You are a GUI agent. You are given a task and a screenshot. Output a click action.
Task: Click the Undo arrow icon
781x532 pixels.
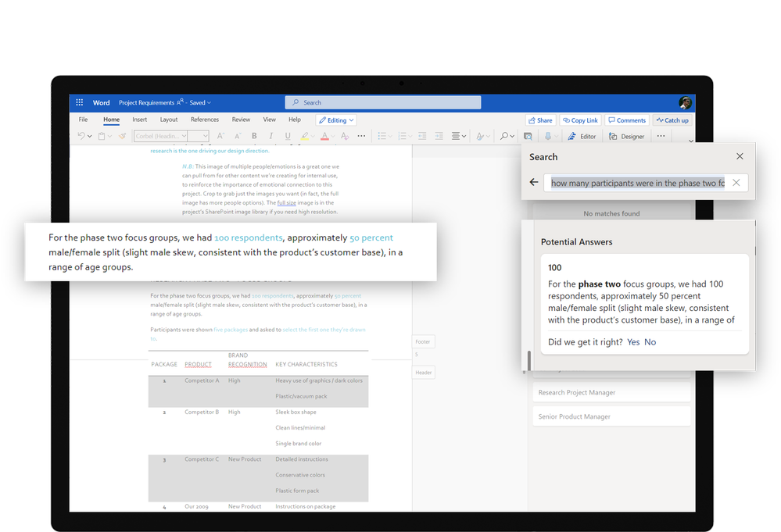click(81, 136)
